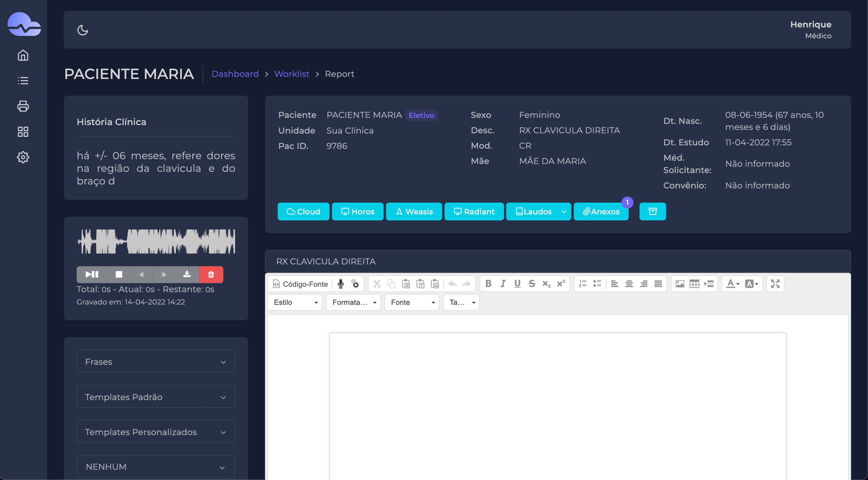This screenshot has height=480, width=868.
Task: Click the archive box button
Action: pyautogui.click(x=652, y=211)
